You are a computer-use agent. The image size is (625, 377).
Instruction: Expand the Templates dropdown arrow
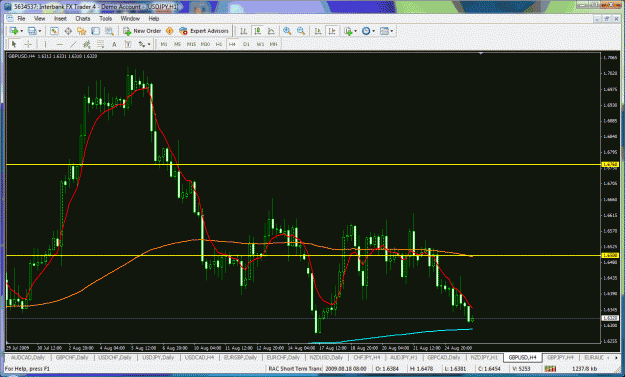point(392,31)
